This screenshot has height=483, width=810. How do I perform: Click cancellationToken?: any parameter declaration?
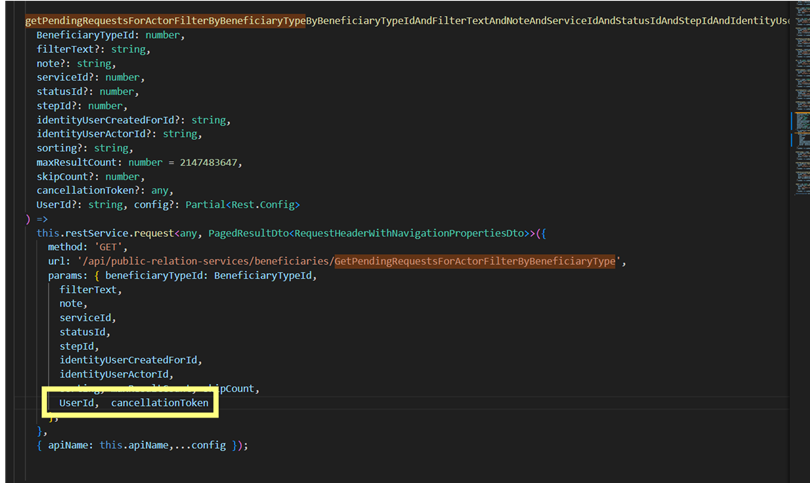pos(105,191)
